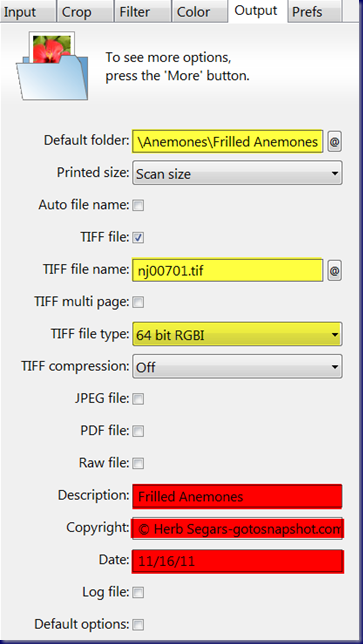Open the TIFF compression dropdown
This screenshot has height=644, width=363.
(237, 366)
